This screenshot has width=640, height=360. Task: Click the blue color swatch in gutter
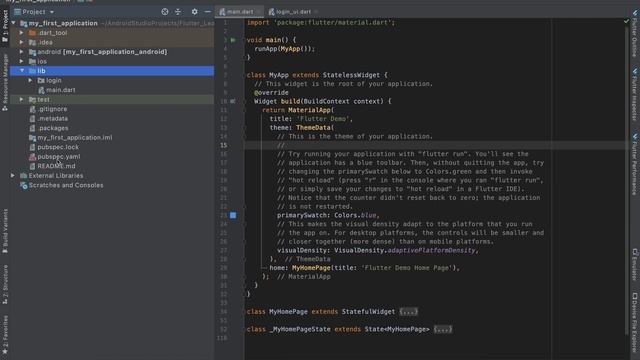click(x=233, y=215)
